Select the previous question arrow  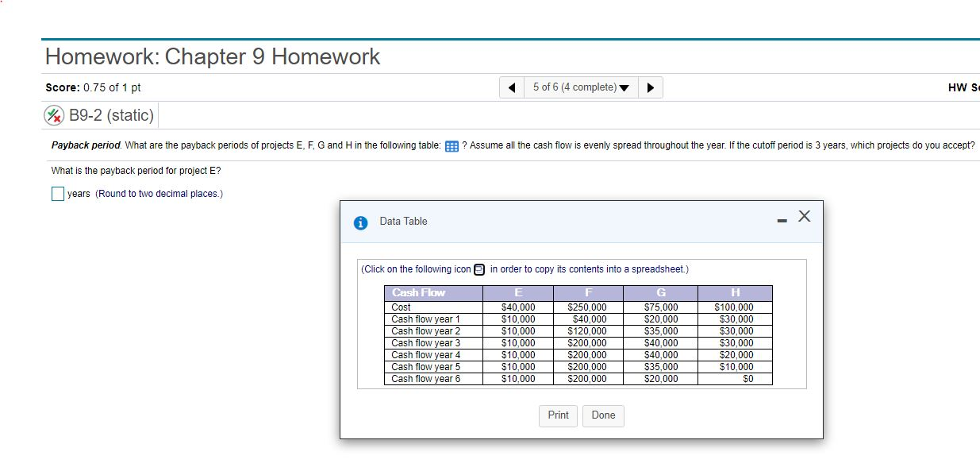point(511,87)
